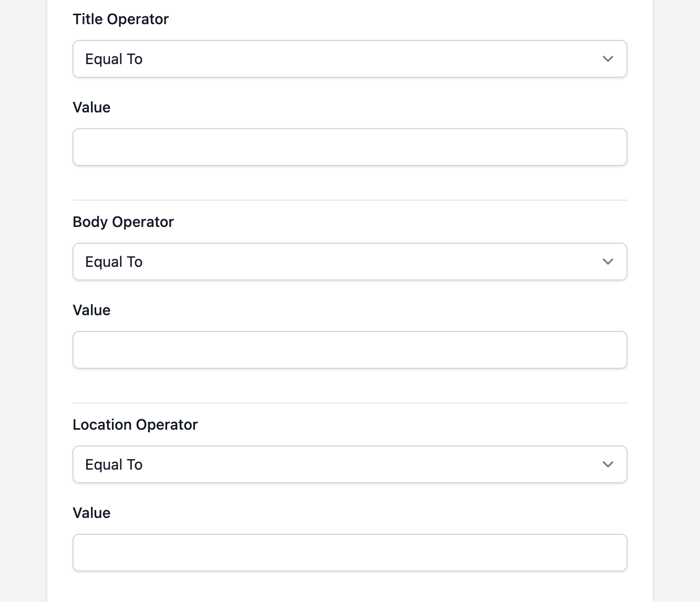This screenshot has width=700, height=602.
Task: Click the Title Operator label
Action: (121, 19)
